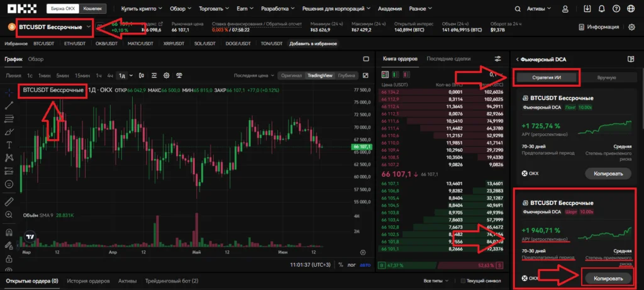Image resolution: width=644 pixels, height=290 pixels.
Task: Toggle percent scale on chart
Action: (340, 265)
